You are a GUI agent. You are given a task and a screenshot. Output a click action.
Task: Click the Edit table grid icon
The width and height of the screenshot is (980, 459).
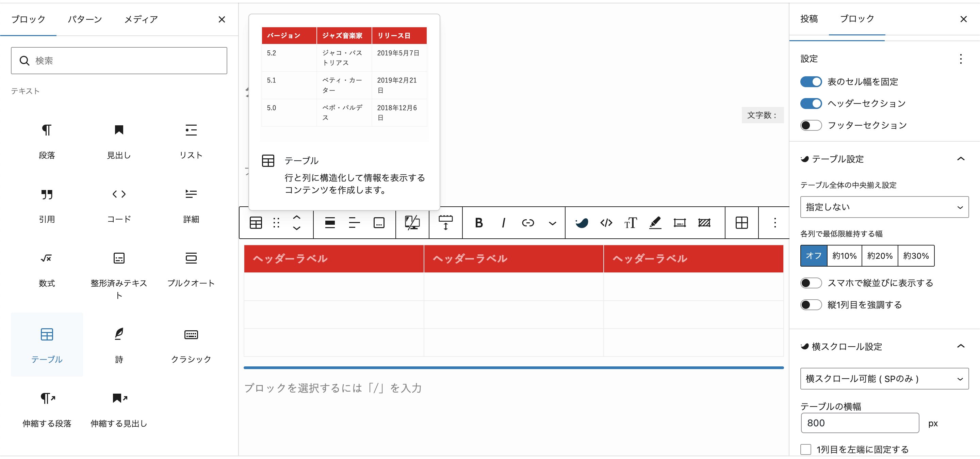pyautogui.click(x=741, y=223)
